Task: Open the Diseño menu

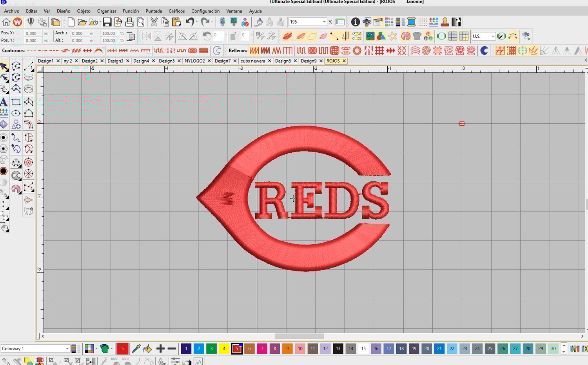Action: [x=64, y=11]
